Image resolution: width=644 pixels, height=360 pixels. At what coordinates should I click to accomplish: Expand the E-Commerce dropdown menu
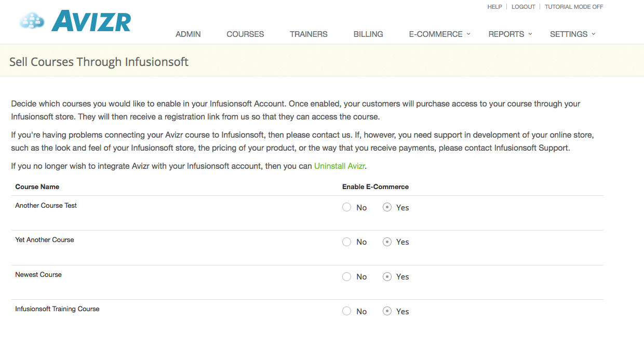point(439,34)
